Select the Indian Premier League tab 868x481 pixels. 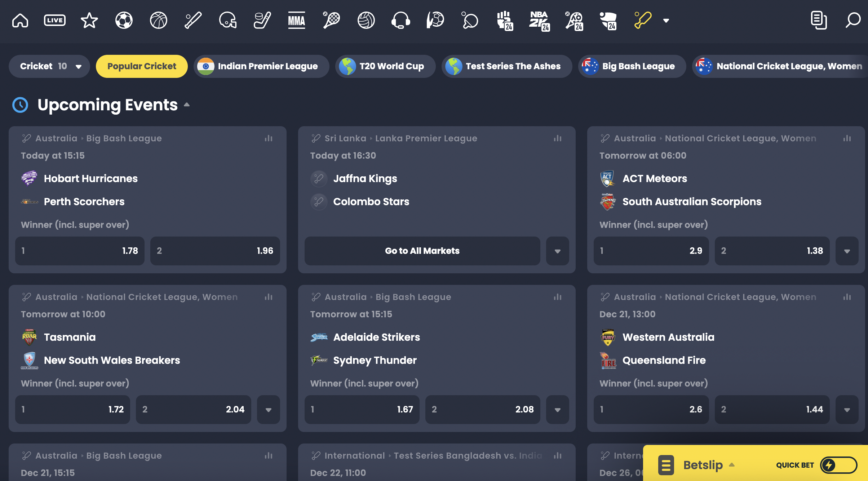pyautogui.click(x=261, y=66)
